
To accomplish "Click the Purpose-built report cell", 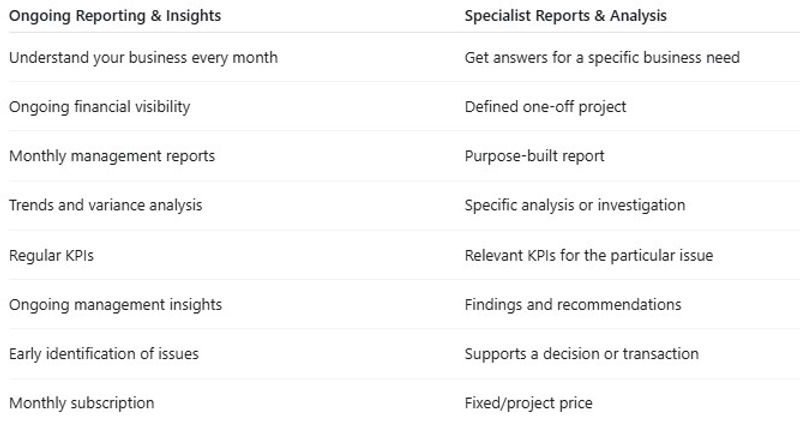I will coord(534,156).
